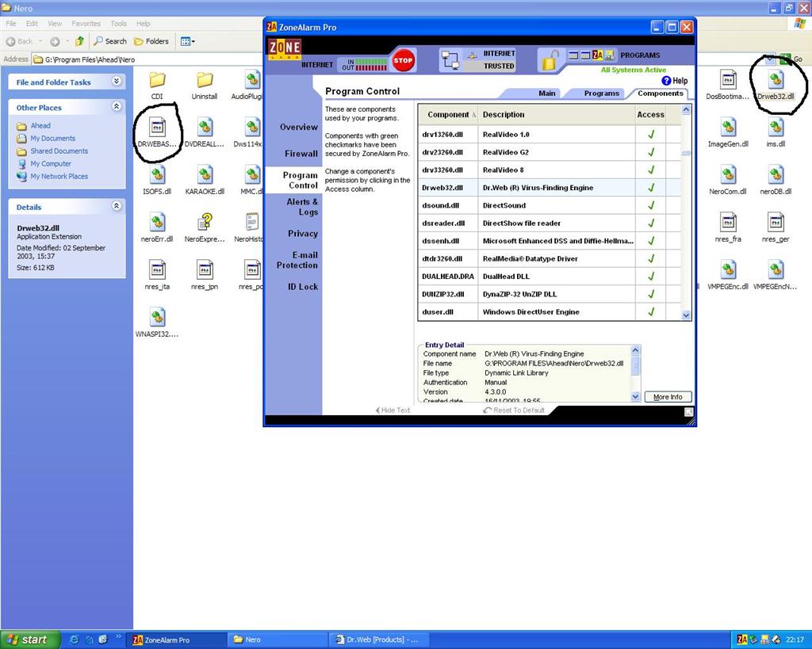The height and width of the screenshot is (649, 812).
Task: Select the nres_jpn file icon
Action: 205,270
